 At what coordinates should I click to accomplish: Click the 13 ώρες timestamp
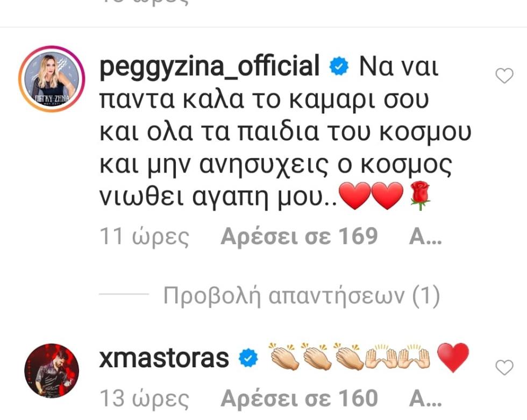(145, 399)
